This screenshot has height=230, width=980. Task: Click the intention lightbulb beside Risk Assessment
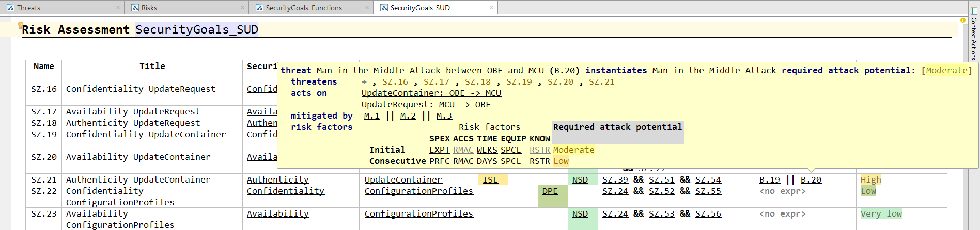[21, 25]
